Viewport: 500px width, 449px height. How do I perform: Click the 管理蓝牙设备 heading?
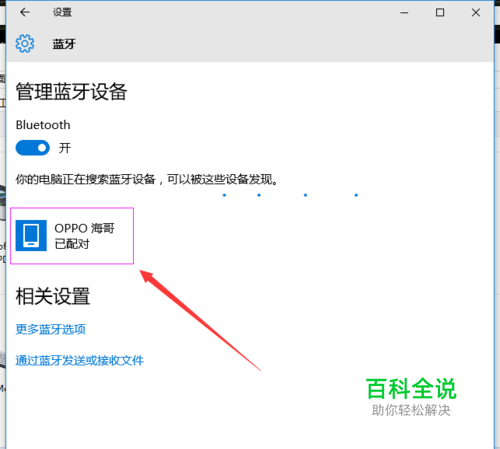(x=71, y=92)
